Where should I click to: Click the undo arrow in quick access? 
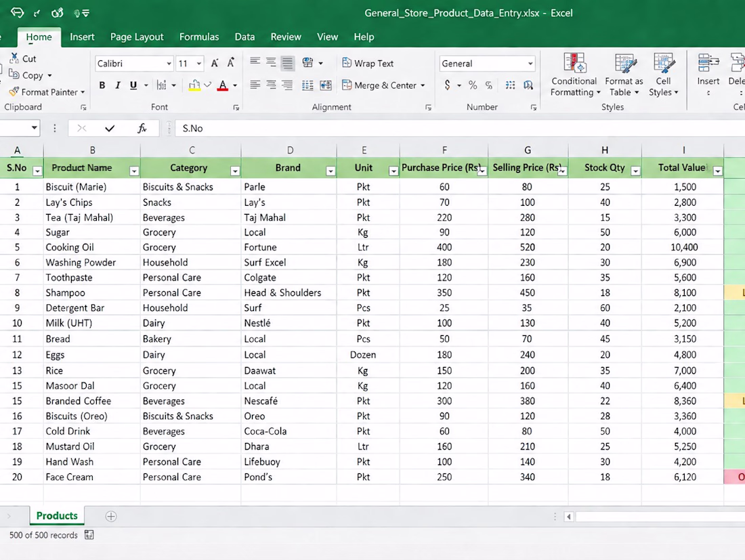17,13
